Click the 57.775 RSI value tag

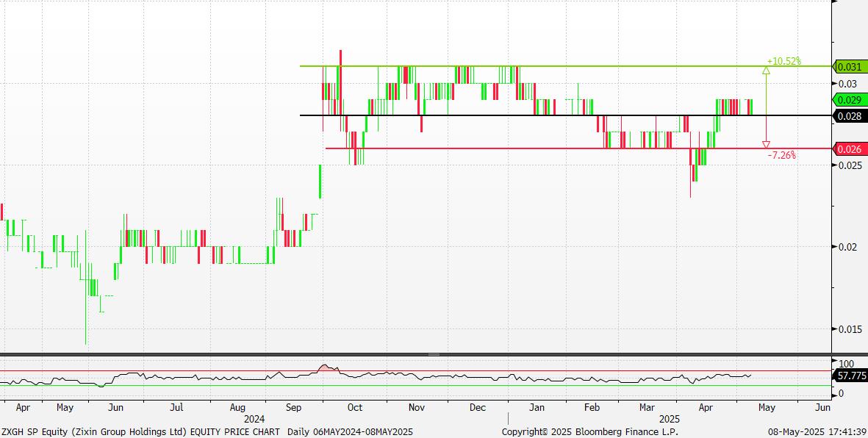point(851,376)
